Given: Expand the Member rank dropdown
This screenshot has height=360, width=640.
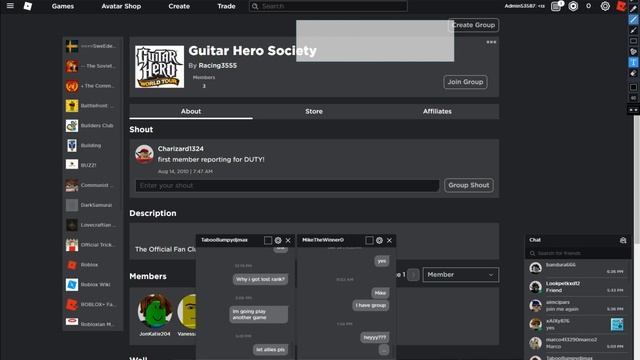Looking at the screenshot, I should pyautogui.click(x=460, y=275).
